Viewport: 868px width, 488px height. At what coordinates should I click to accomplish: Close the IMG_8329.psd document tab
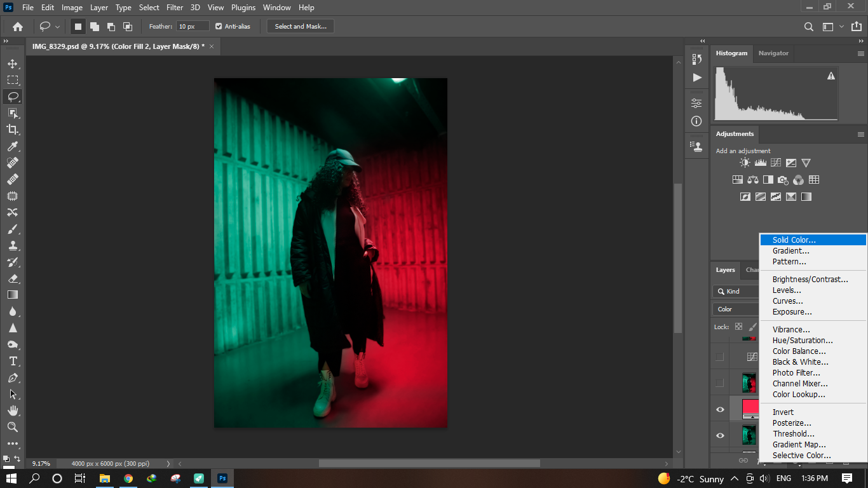tap(212, 46)
